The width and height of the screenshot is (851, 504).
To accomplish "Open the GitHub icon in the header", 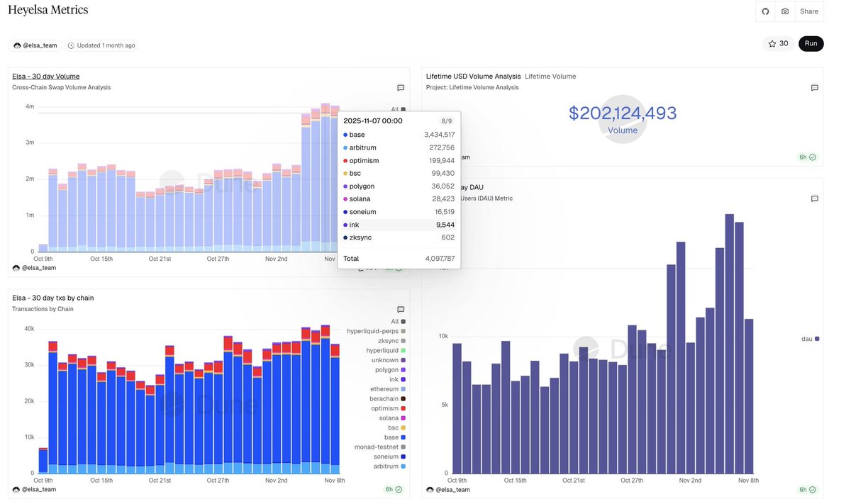I will [x=764, y=11].
